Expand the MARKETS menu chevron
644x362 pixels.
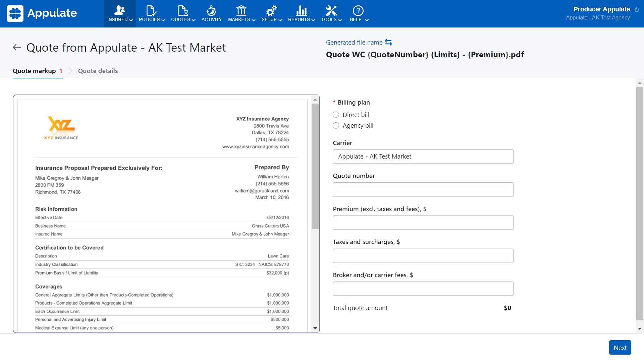(x=254, y=20)
